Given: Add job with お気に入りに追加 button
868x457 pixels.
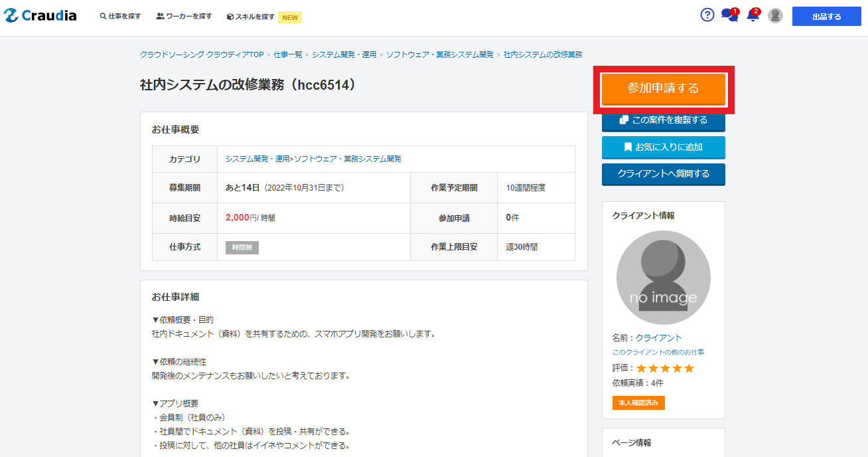Looking at the screenshot, I should tap(663, 147).
